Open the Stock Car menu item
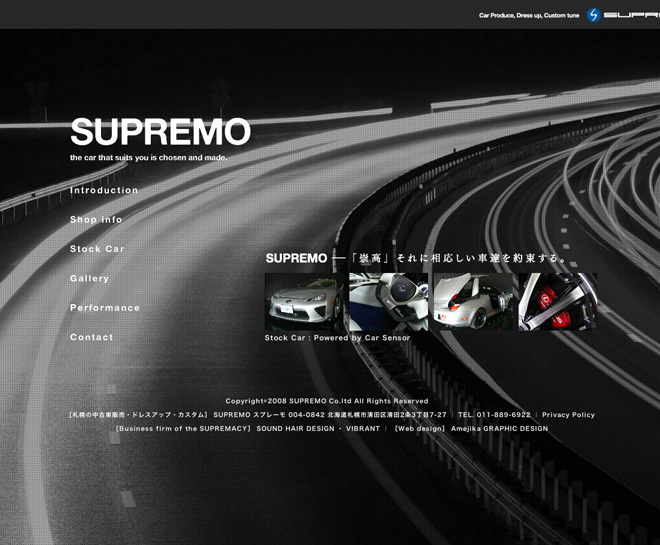This screenshot has width=660, height=545. click(97, 249)
